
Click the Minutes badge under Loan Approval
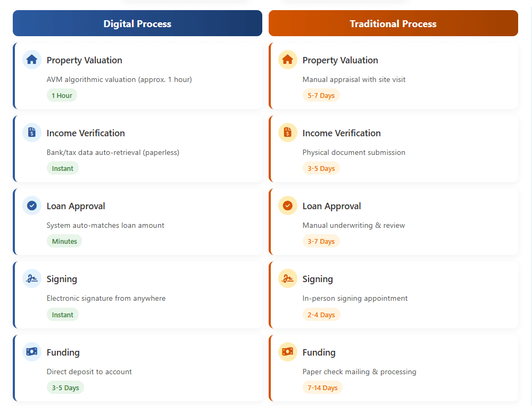click(x=64, y=241)
